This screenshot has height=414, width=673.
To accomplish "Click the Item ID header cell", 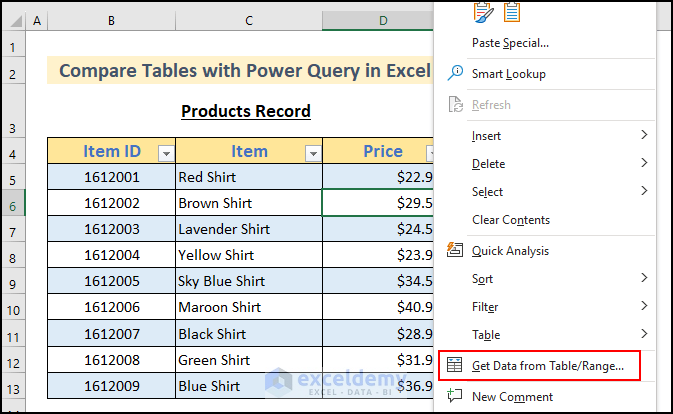I will click(112, 151).
